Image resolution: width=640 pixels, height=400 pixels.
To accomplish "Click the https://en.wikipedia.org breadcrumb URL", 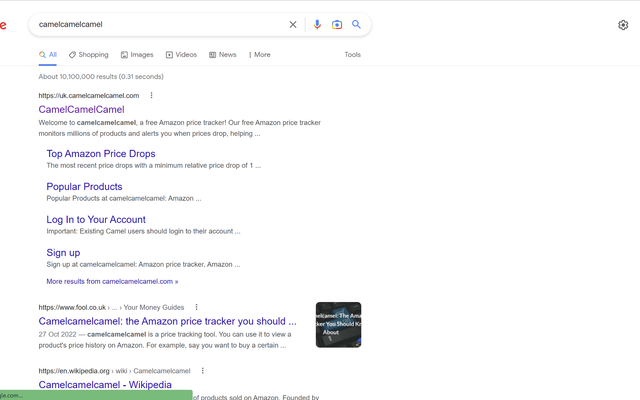I will [114, 371].
